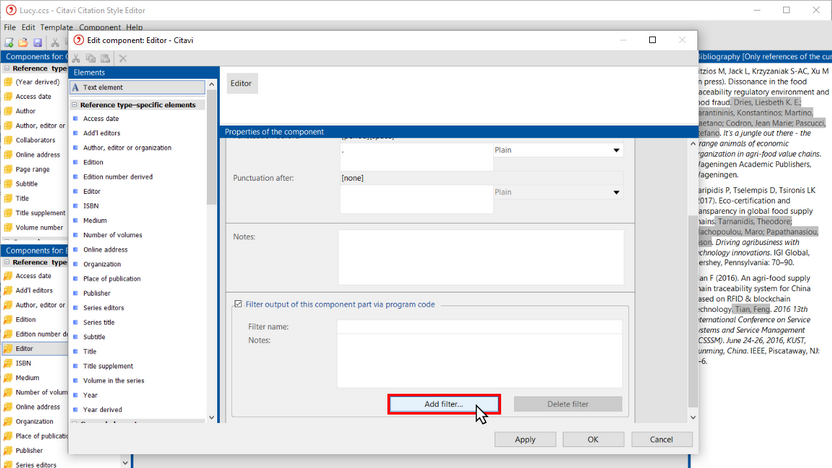
Task: Select Editor in Elements list
Action: click(x=92, y=191)
